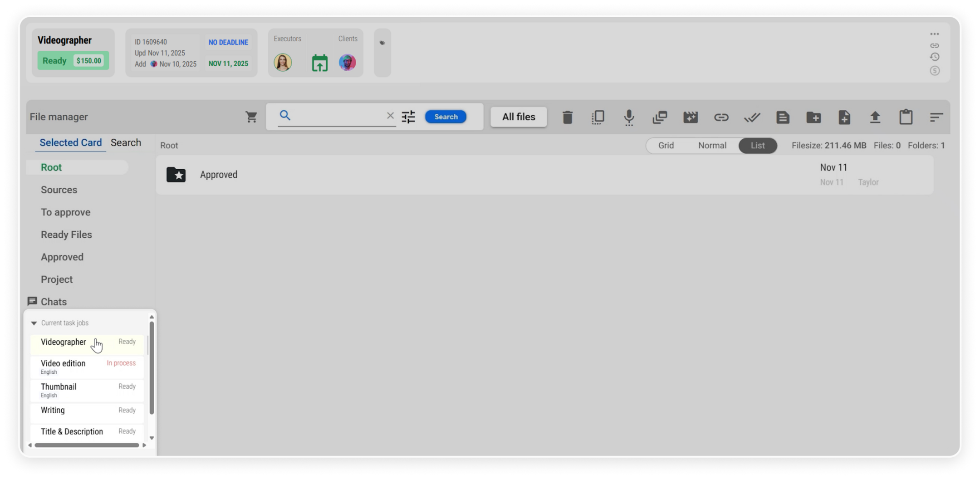Click the microphone voice record icon
Image resolution: width=980 pixels, height=479 pixels.
click(629, 117)
